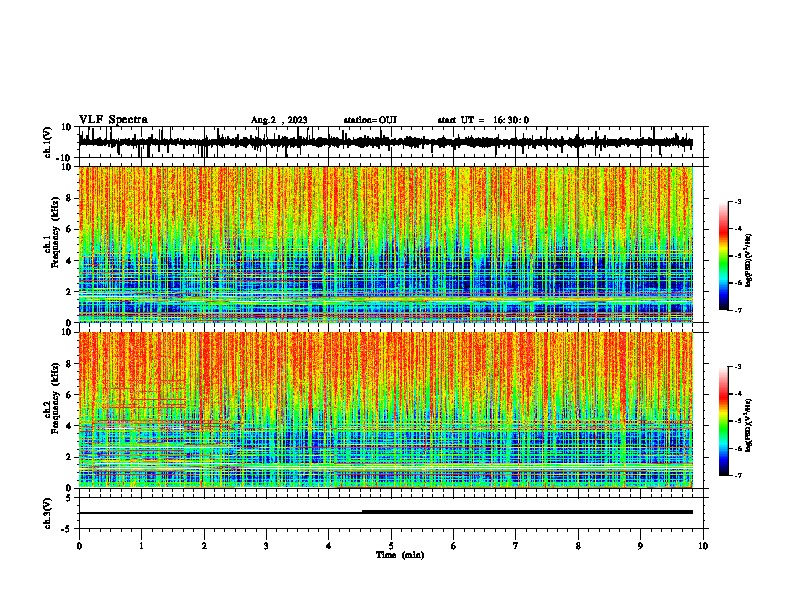Click the "VLF Spectra" plot title
The width and height of the screenshot is (792, 612).
[113, 120]
